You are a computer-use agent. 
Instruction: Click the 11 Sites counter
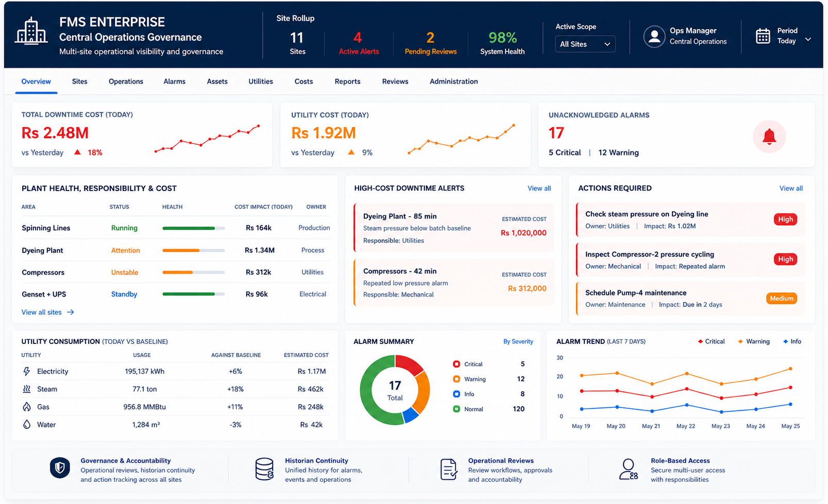pyautogui.click(x=297, y=43)
